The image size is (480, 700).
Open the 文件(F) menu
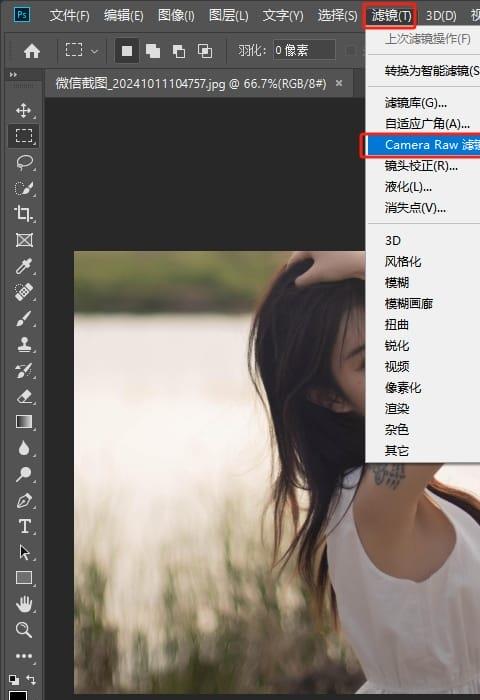coord(69,16)
